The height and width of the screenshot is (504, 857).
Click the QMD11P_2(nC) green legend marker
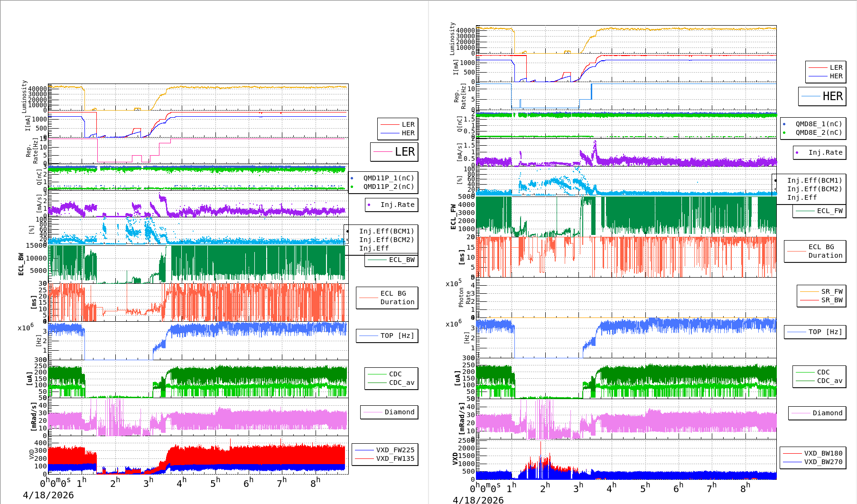tap(352, 187)
